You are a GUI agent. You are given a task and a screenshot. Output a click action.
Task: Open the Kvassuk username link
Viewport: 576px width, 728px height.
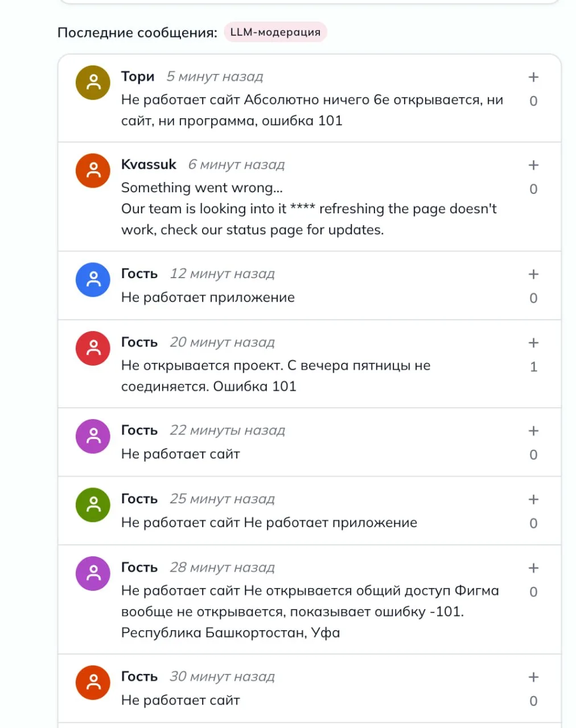click(149, 164)
